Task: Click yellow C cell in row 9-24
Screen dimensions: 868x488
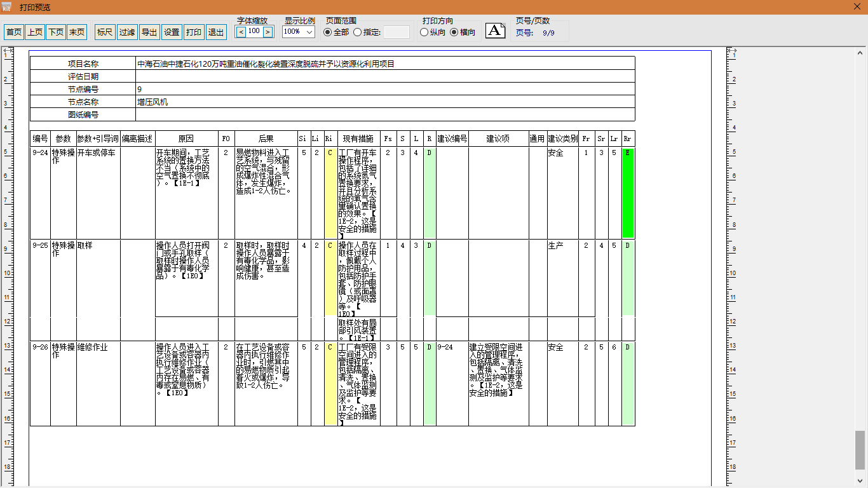Action: (330, 193)
